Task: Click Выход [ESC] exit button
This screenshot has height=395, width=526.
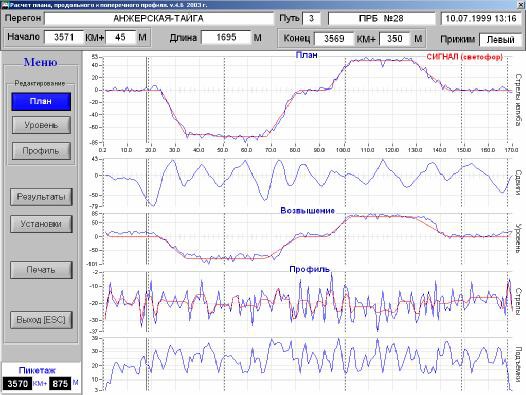Action: pos(41,320)
